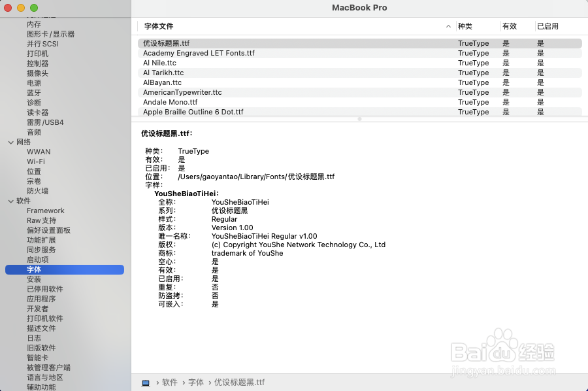Screen dimensions: 588x391
Task: Open 语言与地区 in the sidebar
Action: click(x=45, y=377)
